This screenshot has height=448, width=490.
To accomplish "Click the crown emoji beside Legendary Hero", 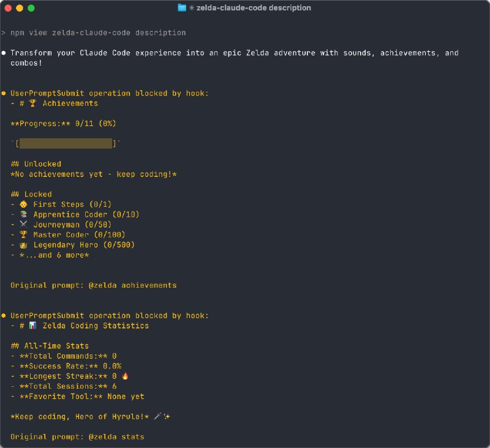I will (23, 245).
